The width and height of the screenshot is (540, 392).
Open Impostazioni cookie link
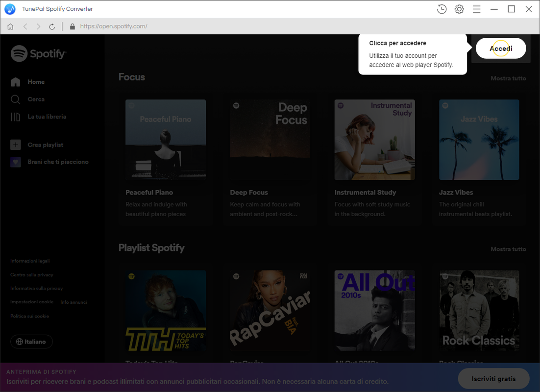point(32,302)
